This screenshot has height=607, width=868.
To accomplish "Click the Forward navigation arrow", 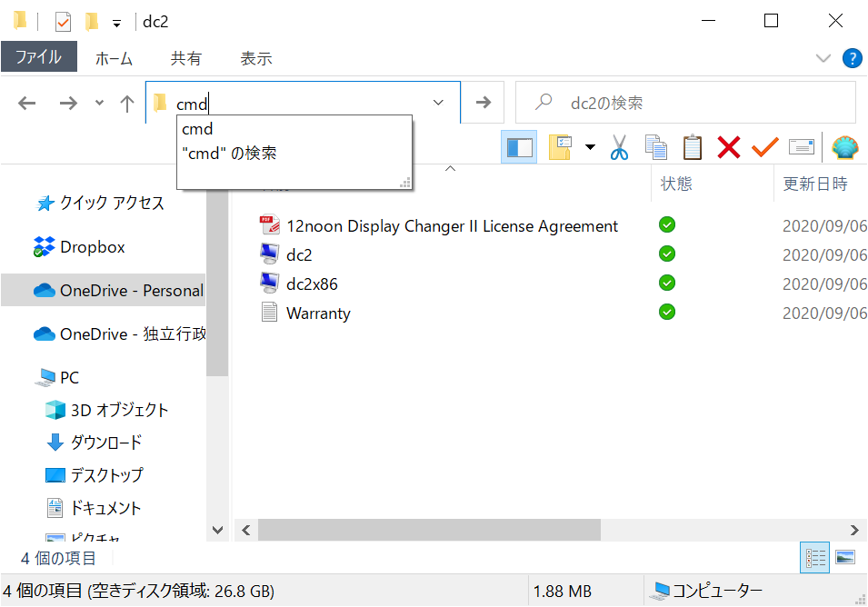I will pyautogui.click(x=69, y=103).
